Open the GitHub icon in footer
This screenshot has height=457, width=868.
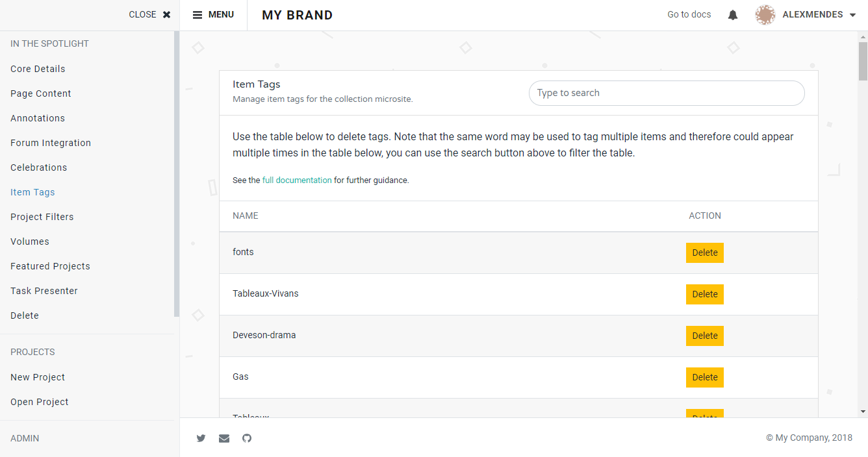(x=247, y=438)
